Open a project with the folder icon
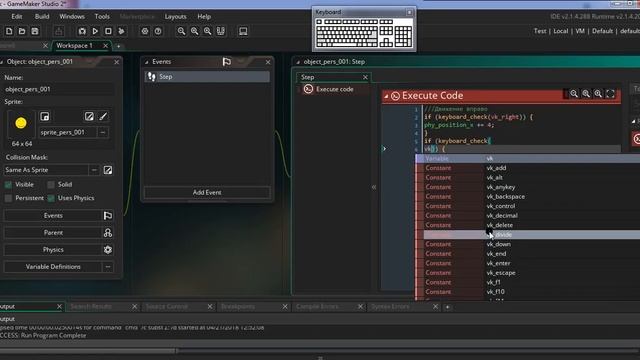This screenshot has height=360, width=640. click(x=22, y=31)
